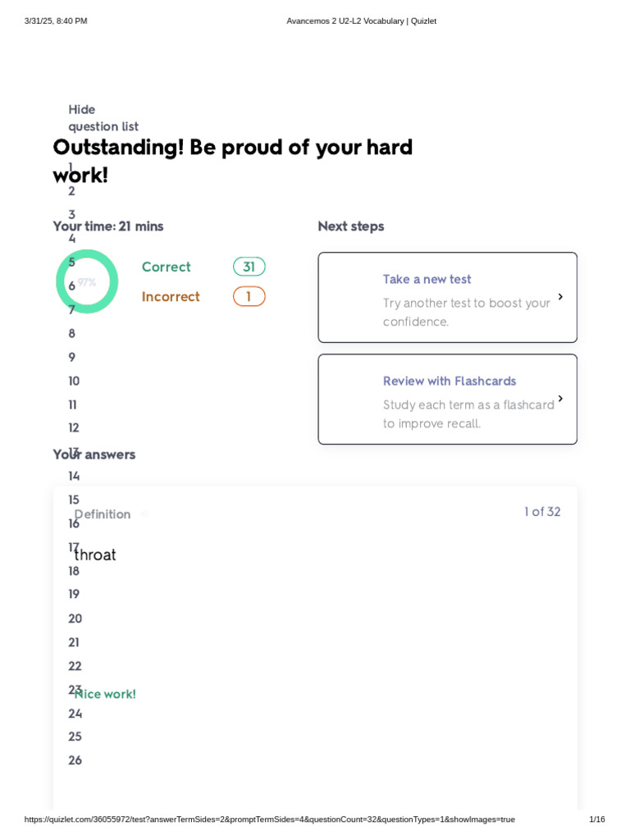This screenshot has width=630, height=840.
Task: Hide the question list
Action: click(103, 118)
